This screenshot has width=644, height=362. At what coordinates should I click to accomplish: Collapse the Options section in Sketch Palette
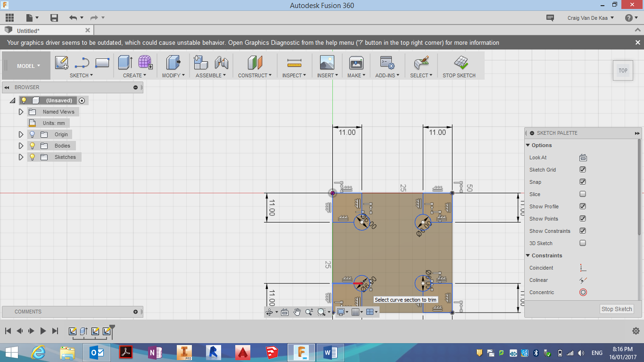pos(528,145)
